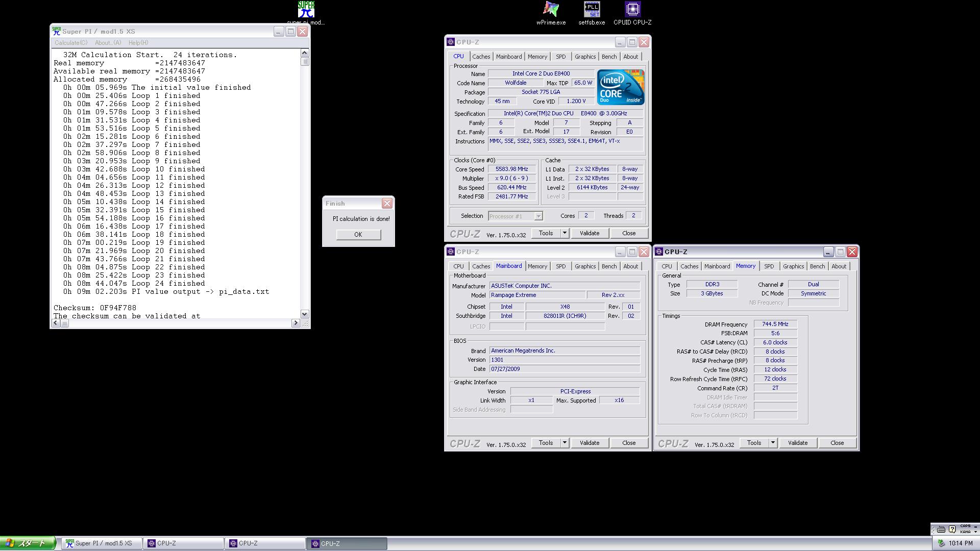Click Close button in top CPU-Z window
Screen dimensions: 980x551
[629, 233]
